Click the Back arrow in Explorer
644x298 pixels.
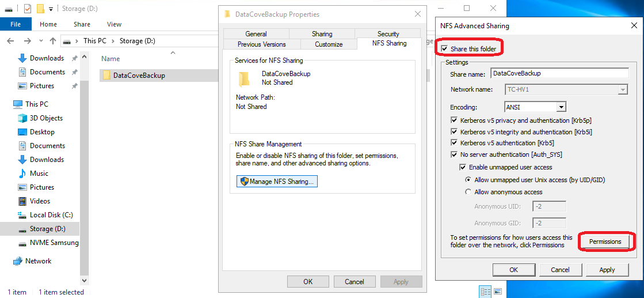click(x=10, y=41)
